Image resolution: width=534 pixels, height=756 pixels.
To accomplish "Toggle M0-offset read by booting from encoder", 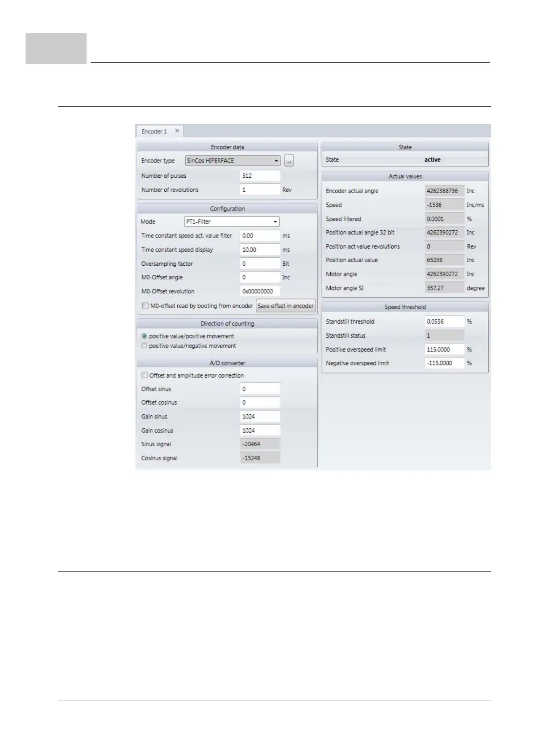I will point(145,306).
